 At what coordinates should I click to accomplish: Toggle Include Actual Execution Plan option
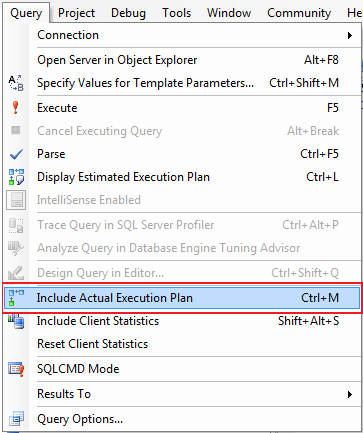(x=182, y=298)
